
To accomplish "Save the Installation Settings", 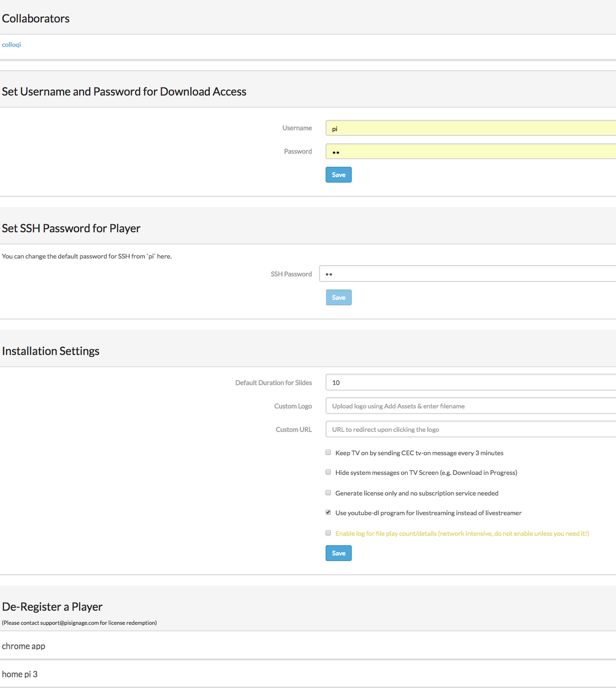I will click(339, 553).
